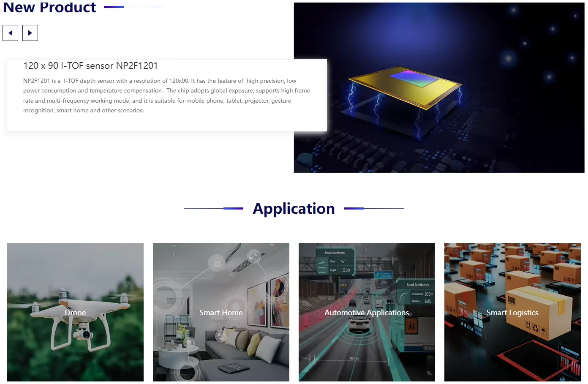Open the Smart Home application card
The width and height of the screenshot is (588, 384).
221,312
